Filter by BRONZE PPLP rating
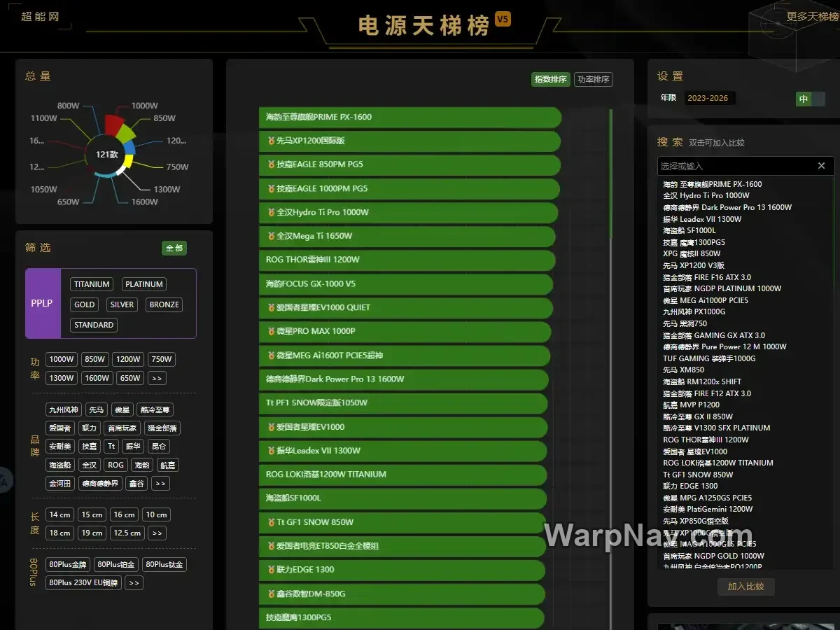This screenshot has width=840, height=630. (164, 304)
